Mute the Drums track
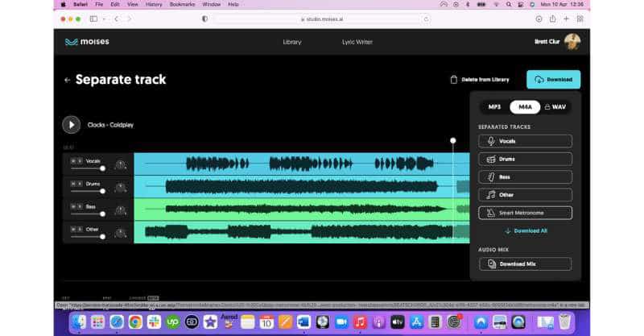644x336 pixels. pyautogui.click(x=73, y=184)
